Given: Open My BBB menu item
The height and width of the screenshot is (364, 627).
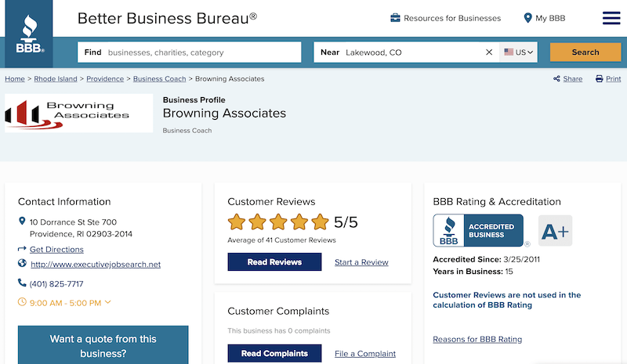Looking at the screenshot, I should pyautogui.click(x=550, y=18).
